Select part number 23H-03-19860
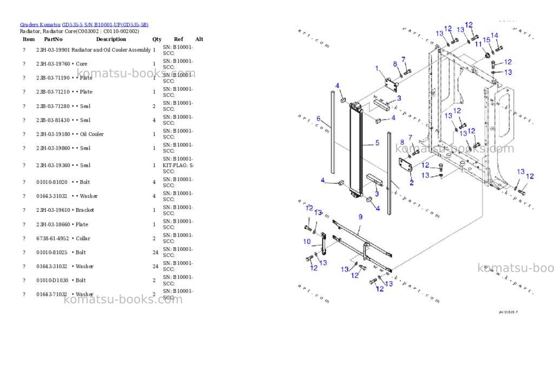The image size is (554, 392). (53, 148)
